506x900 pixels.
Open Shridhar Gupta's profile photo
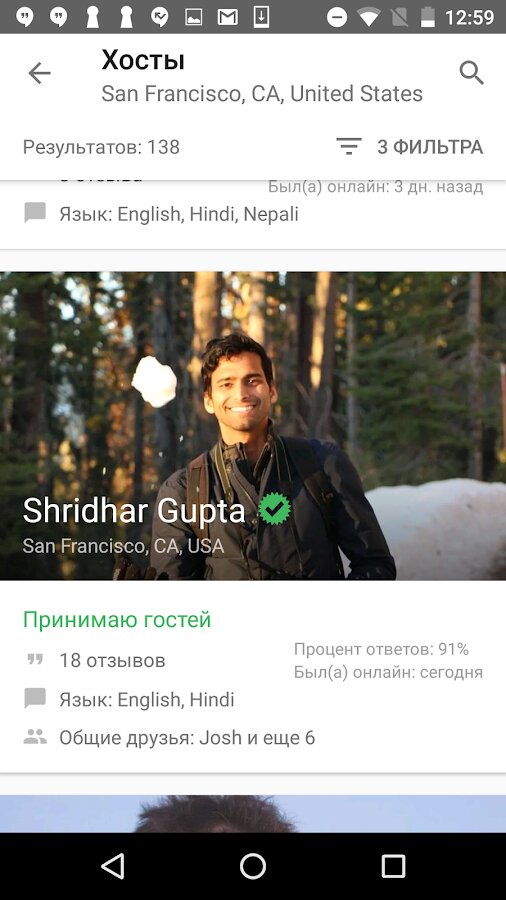coord(253,426)
